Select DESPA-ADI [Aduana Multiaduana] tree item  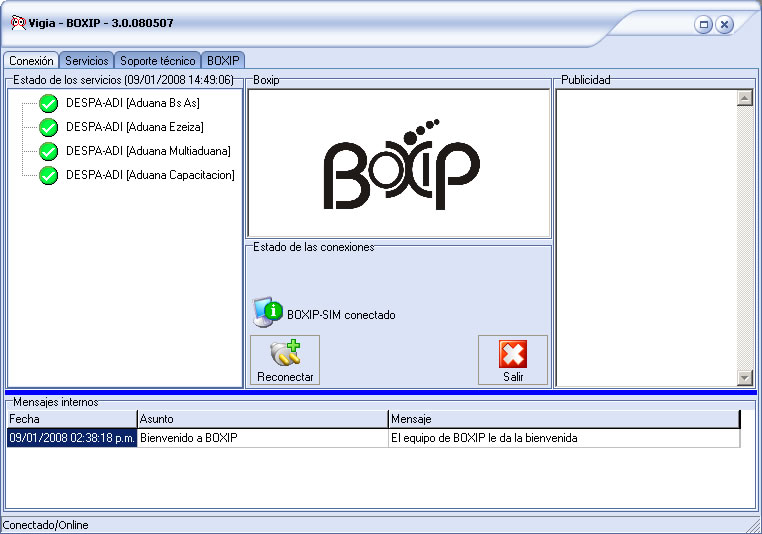[x=148, y=151]
